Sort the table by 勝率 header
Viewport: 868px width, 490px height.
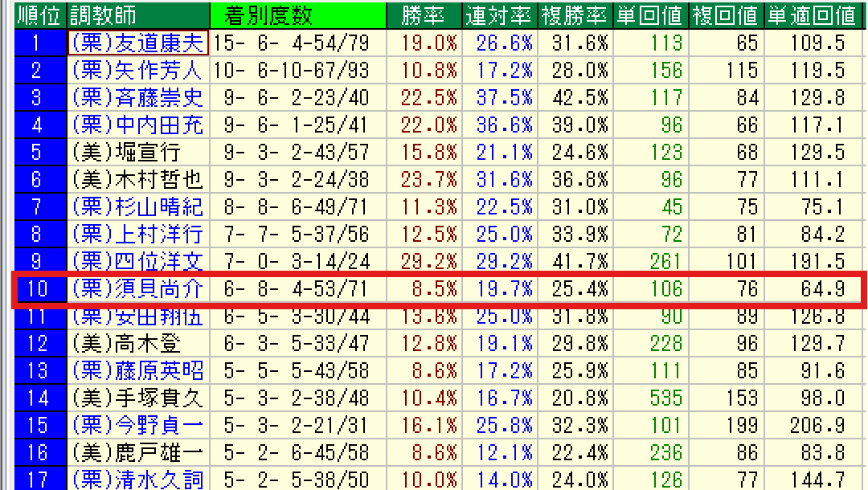point(422,15)
